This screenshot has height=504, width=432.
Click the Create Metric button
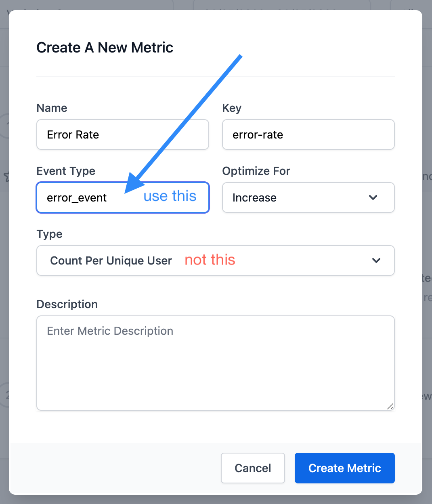pyautogui.click(x=344, y=468)
